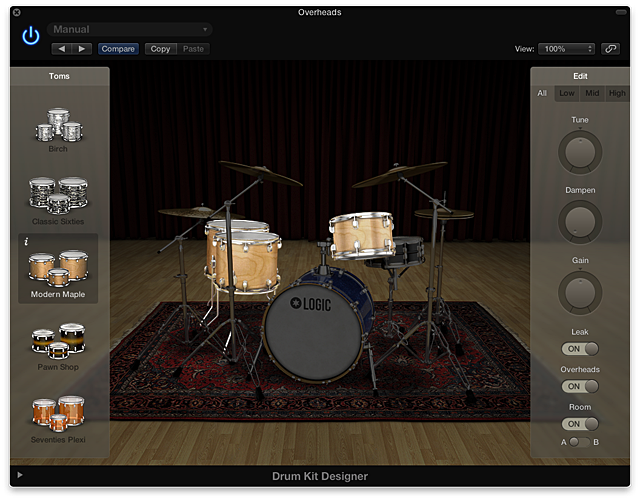Click the right crash cymbal
Screen dimensions: 640x500
399,174
